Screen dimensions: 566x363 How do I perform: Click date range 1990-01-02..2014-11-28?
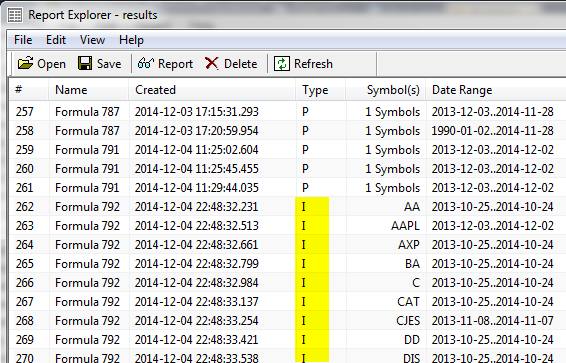coord(492,131)
